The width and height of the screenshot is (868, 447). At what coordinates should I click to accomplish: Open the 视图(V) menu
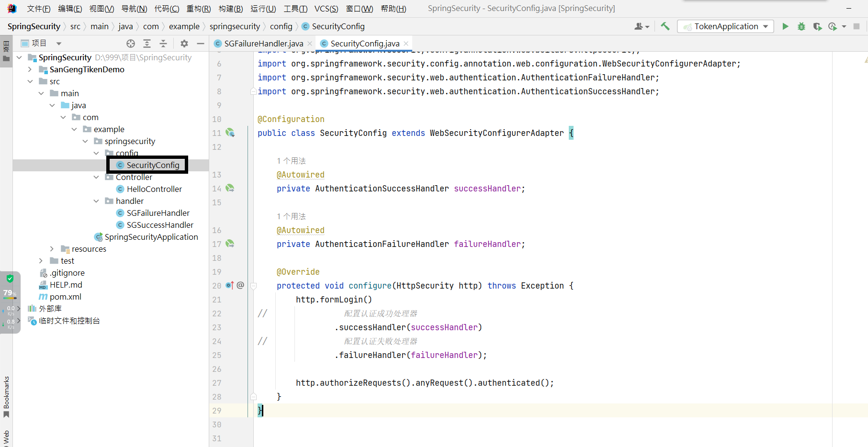click(x=101, y=9)
